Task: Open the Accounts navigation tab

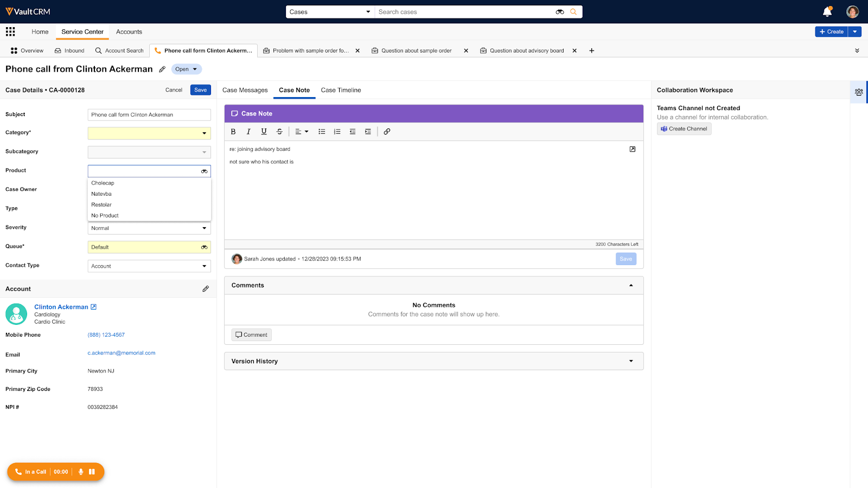Action: pos(129,32)
